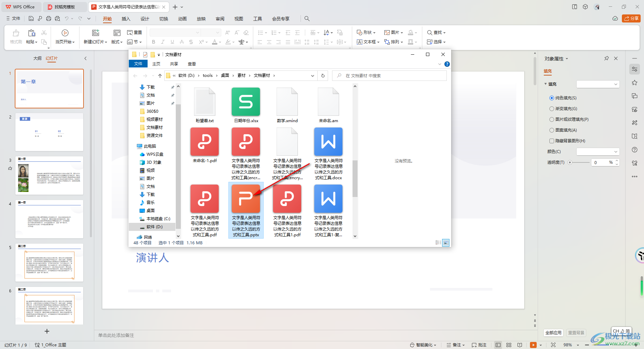Collapse the slide thumbnail panel
This screenshot has height=349, width=644.
(x=86, y=58)
